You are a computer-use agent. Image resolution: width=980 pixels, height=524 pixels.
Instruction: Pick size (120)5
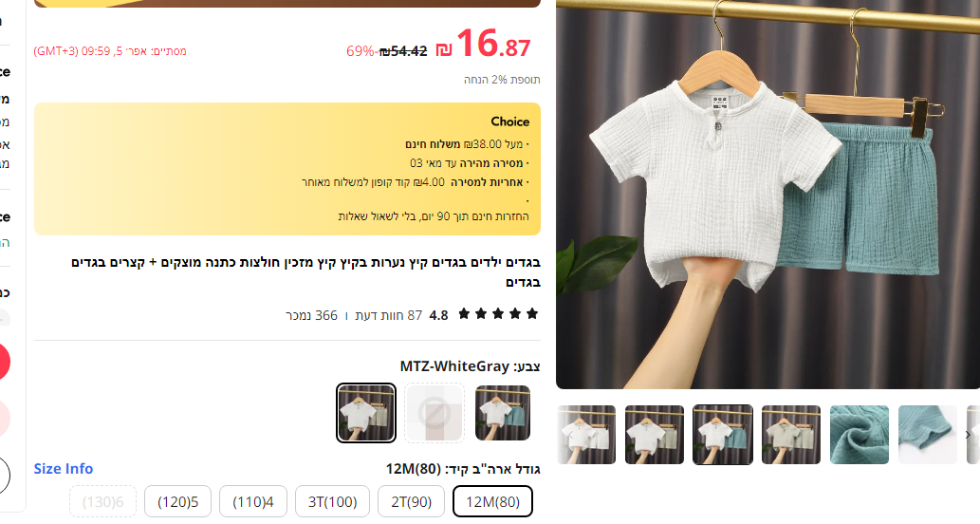coord(177,501)
